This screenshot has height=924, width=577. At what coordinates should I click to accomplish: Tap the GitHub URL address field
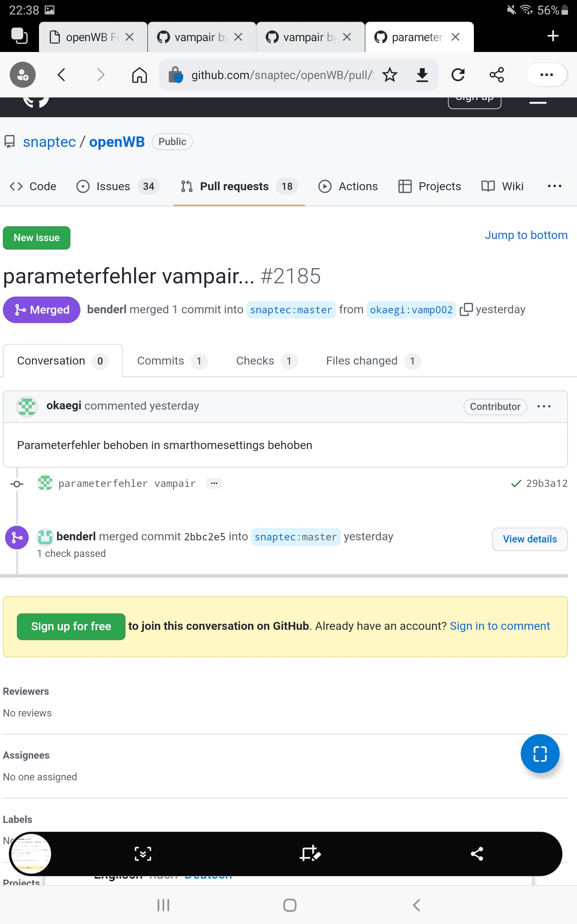pos(282,75)
